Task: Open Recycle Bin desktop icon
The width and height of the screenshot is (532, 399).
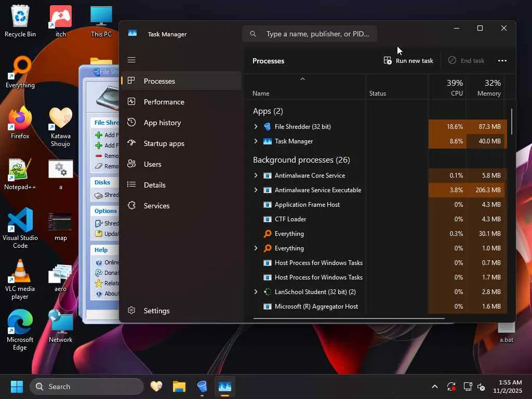Action: (20, 21)
